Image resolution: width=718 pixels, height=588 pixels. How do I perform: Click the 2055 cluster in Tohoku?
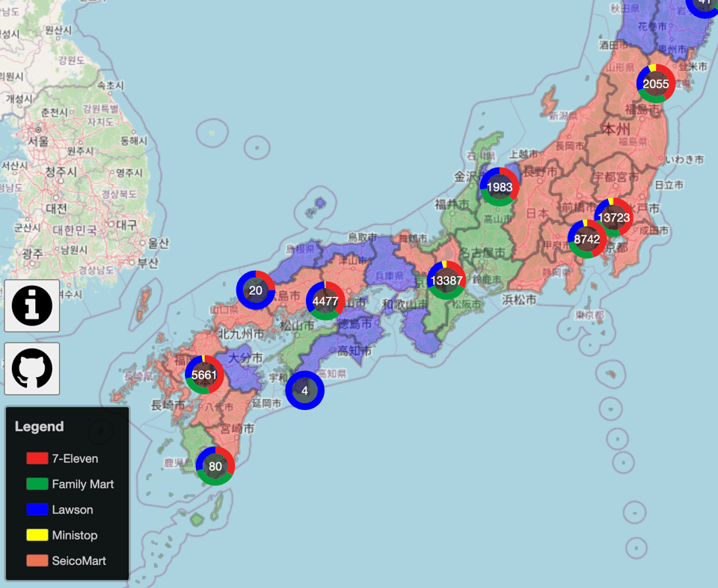pyautogui.click(x=656, y=84)
